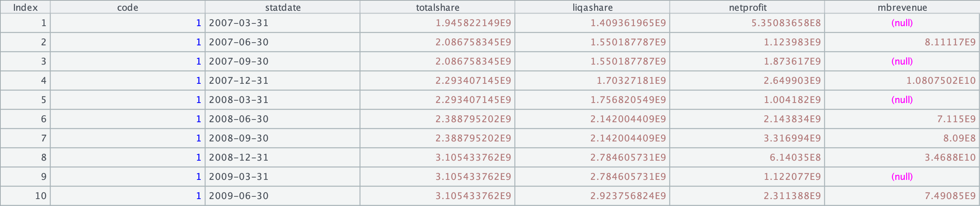This screenshot has height=206, width=980.
Task: Select mbrevenue value 1.0807502E10
Action: 902,81
